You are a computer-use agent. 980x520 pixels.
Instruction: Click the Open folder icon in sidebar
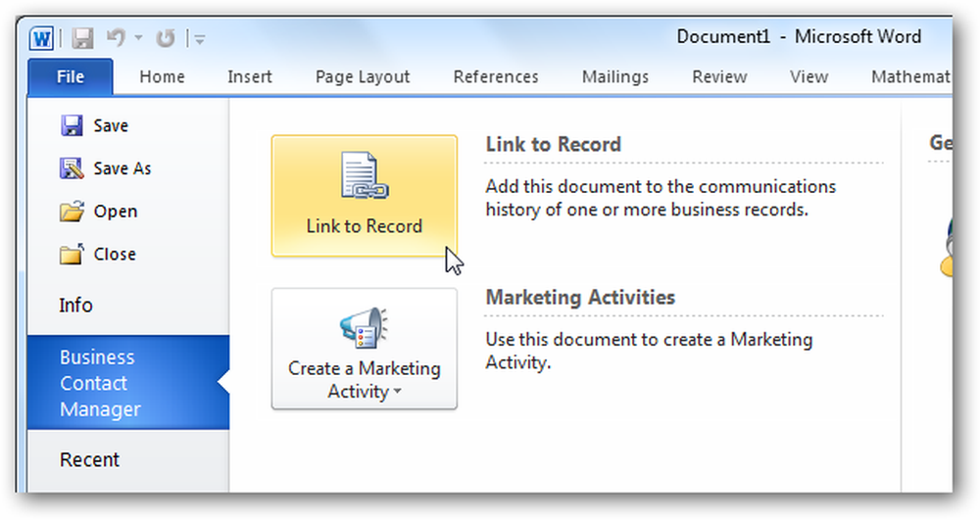(x=72, y=212)
